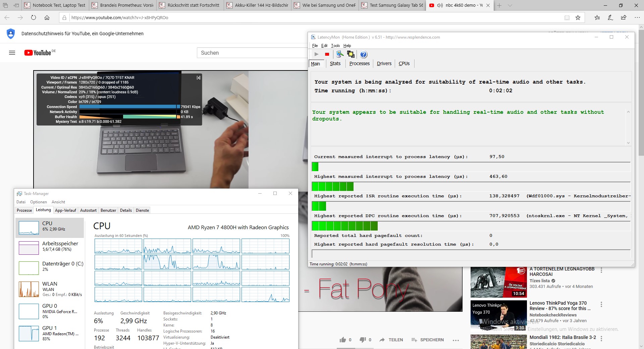Start monitoring with LatencyMon's play button
Screen dimensions: 644x349
[316, 54]
